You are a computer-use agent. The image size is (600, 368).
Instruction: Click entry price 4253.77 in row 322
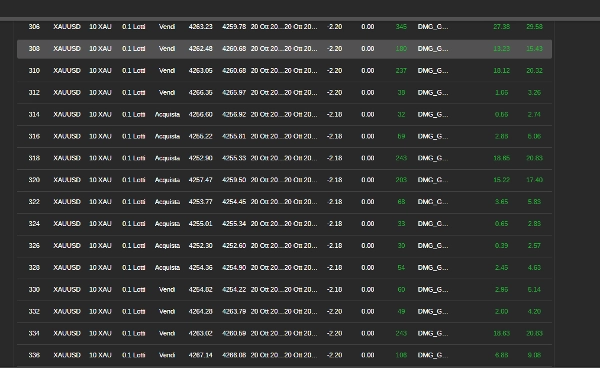click(x=201, y=202)
